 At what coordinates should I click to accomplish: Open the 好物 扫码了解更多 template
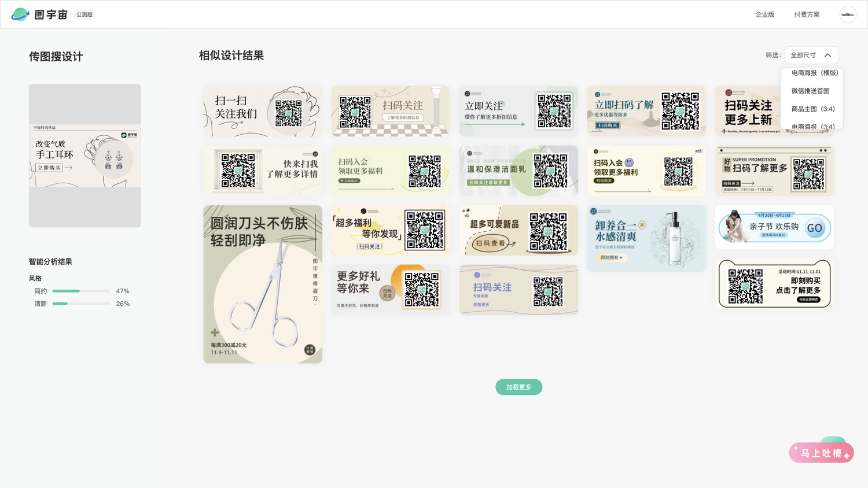[774, 171]
